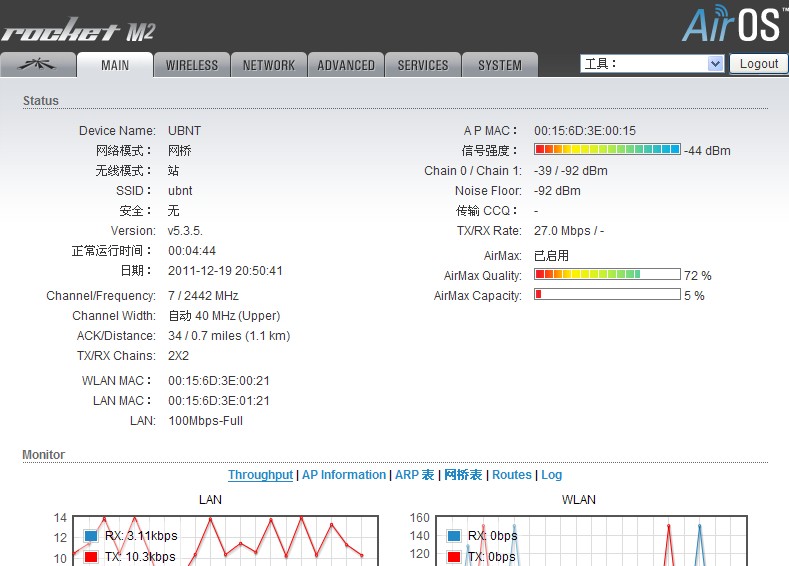The height and width of the screenshot is (566, 789).
Task: Click inside the WLAN throughput graph
Action: pos(591,541)
